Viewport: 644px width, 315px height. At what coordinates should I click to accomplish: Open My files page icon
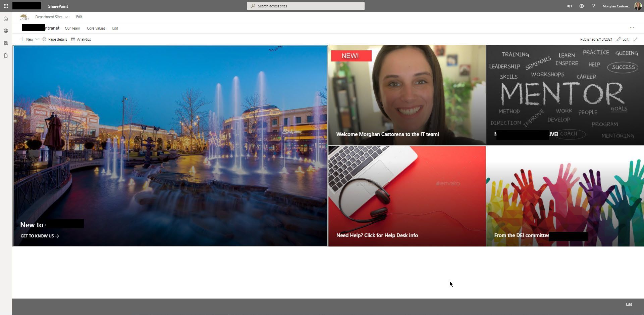tap(6, 56)
